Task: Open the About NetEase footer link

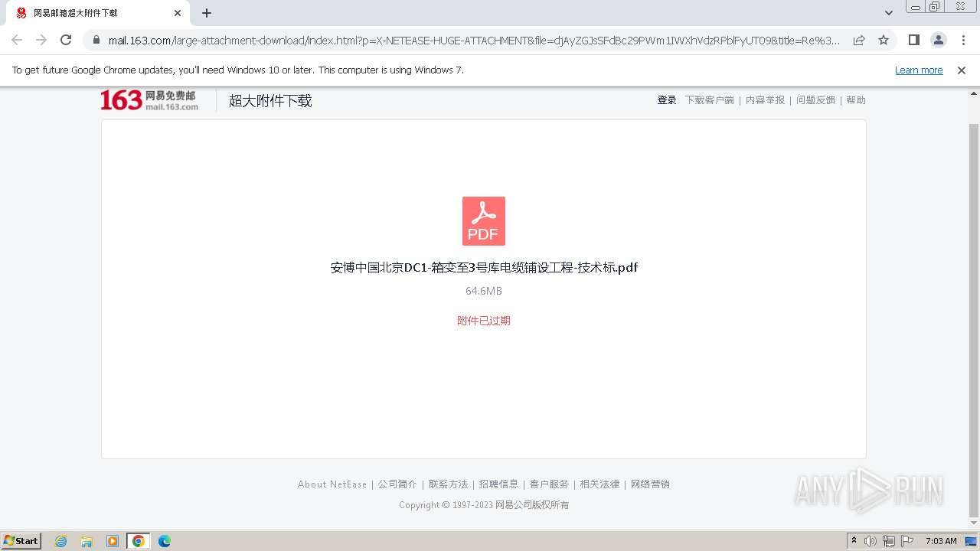Action: (332, 484)
